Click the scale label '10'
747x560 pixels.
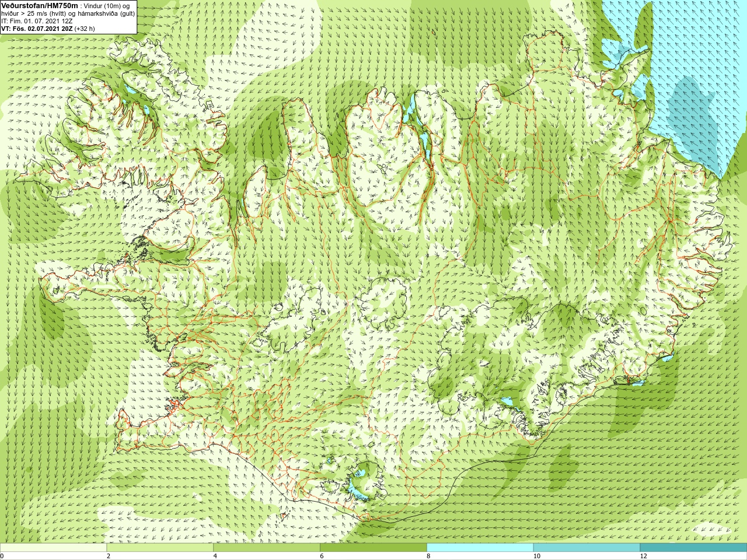[537, 556]
